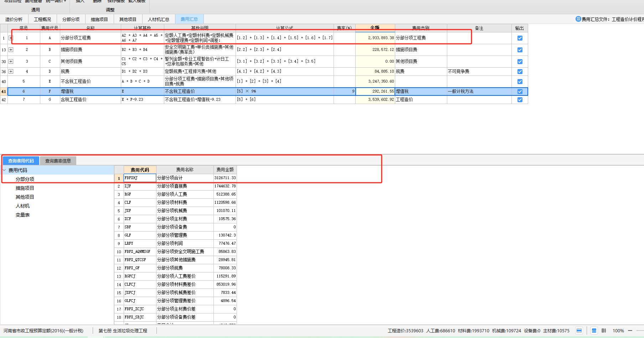Click the blue icon beside 费用汇总文件
Viewport: 644px width, 338px height.
pyautogui.click(x=578, y=19)
